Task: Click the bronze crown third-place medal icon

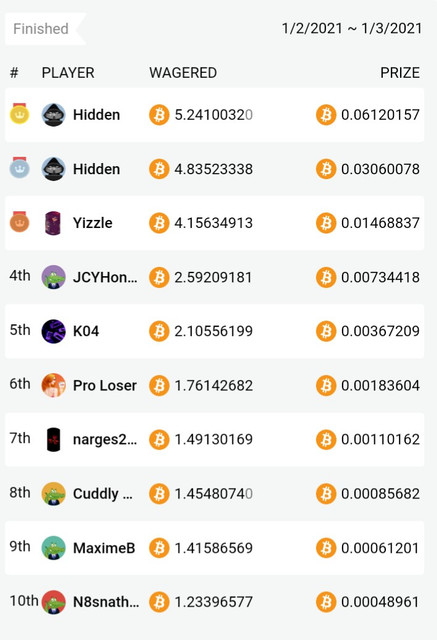Action: pos(20,222)
